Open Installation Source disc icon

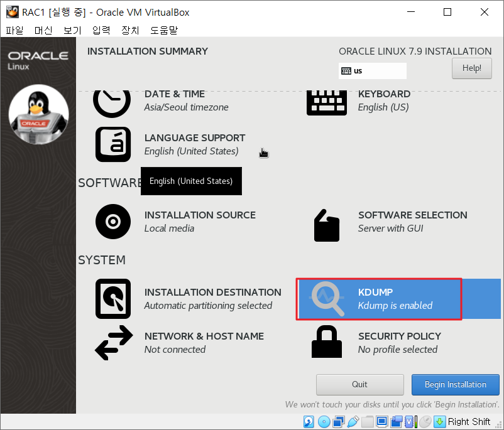click(113, 222)
